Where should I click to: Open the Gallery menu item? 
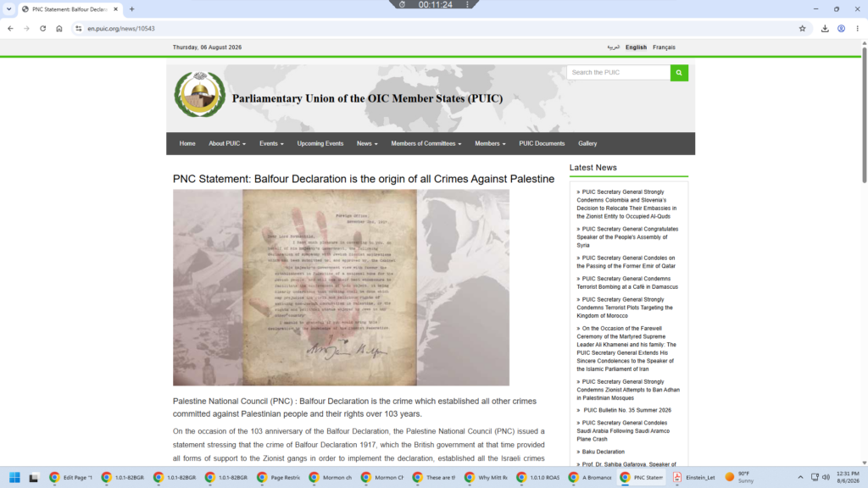point(587,143)
